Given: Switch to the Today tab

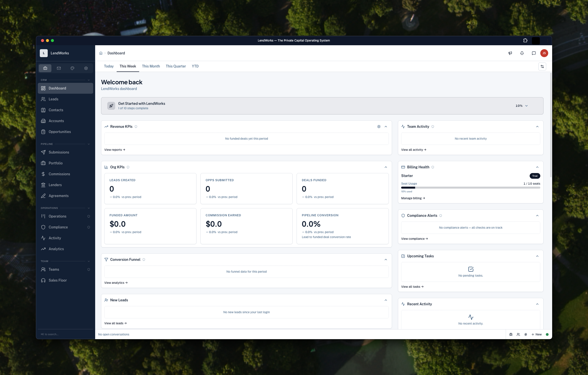Looking at the screenshot, I should point(109,66).
